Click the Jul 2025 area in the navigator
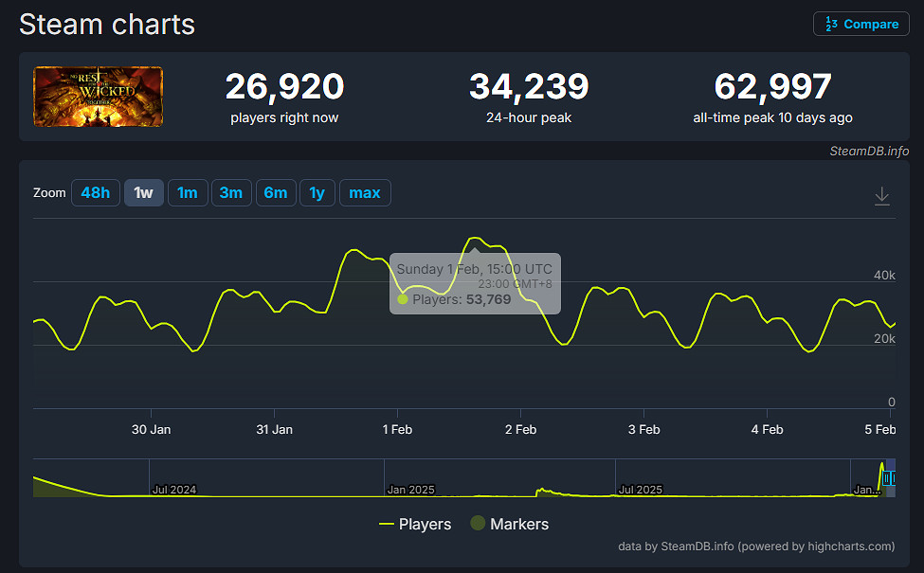The image size is (924, 573). click(640, 478)
